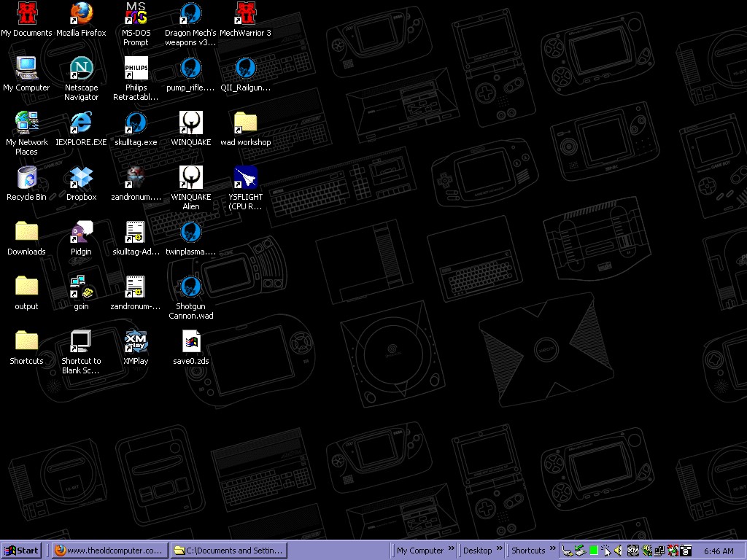This screenshot has height=560, width=747.
Task: Expand the My Computer toolbar chevron
Action: point(452,550)
